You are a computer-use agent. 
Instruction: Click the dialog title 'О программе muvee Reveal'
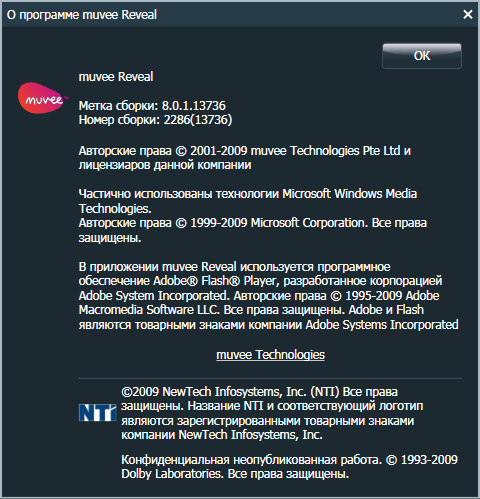[82, 15]
